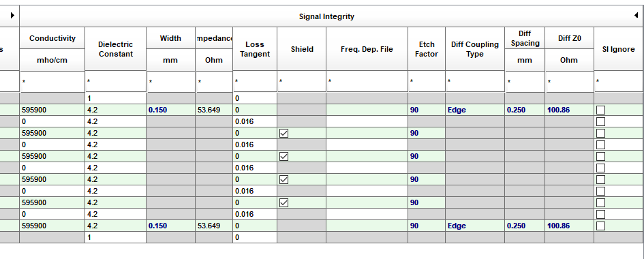
Task: Tick SI Ignore checkbox in bottom 100.86 row
Action: click(600, 226)
